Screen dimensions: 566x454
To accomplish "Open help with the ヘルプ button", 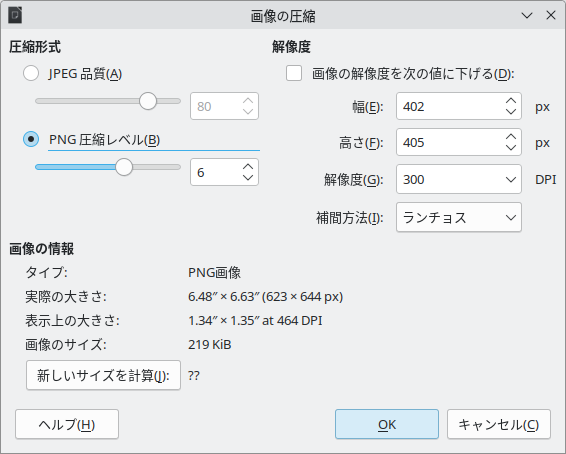I will (67, 424).
